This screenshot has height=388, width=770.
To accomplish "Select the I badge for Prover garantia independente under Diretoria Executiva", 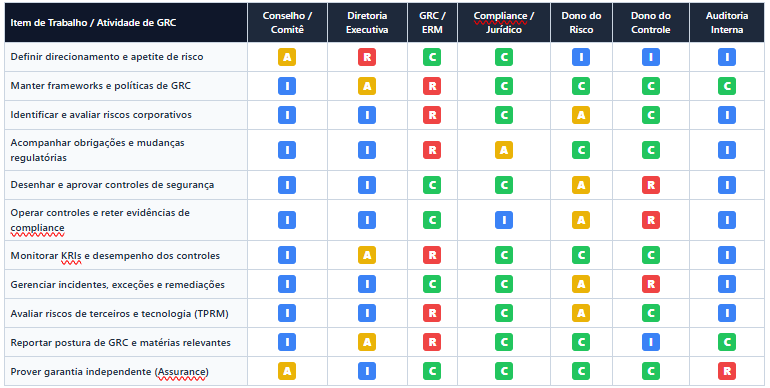I will tap(367, 371).
